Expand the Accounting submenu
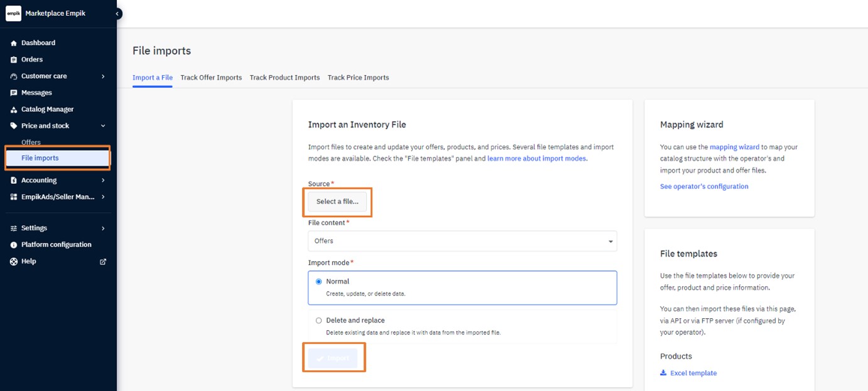 [x=103, y=181]
